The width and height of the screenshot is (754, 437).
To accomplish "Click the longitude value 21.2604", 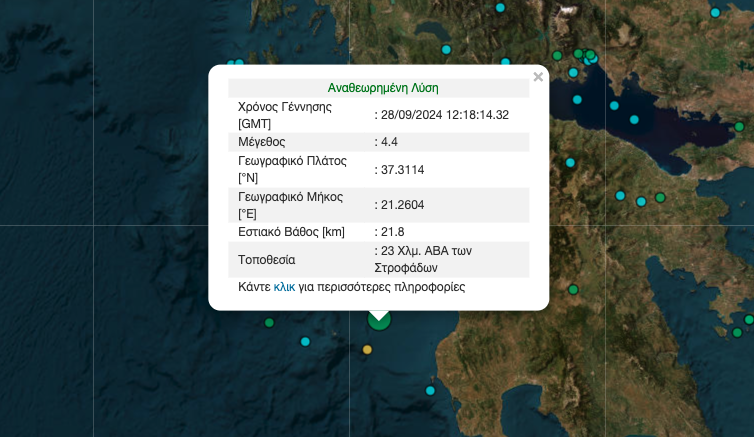I will (x=402, y=205).
